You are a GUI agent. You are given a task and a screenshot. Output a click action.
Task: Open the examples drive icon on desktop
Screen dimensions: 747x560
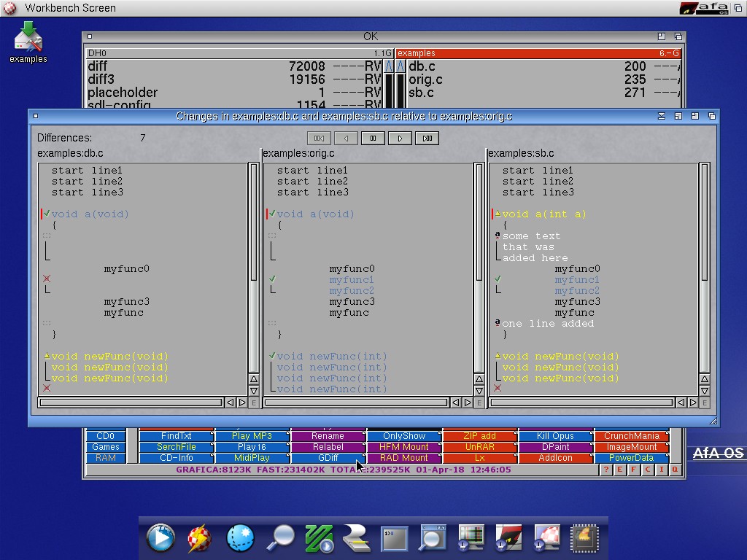pyautogui.click(x=28, y=42)
